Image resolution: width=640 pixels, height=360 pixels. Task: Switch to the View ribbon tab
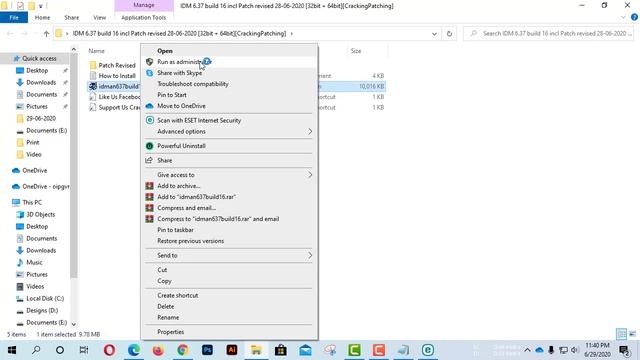click(100, 18)
